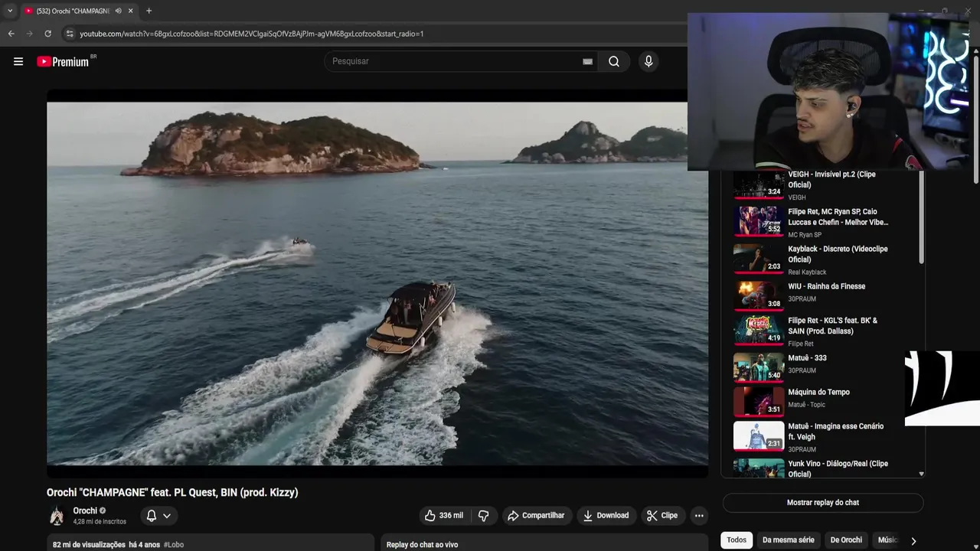Like the video with 336 mil
980x551 pixels.
[x=444, y=516]
